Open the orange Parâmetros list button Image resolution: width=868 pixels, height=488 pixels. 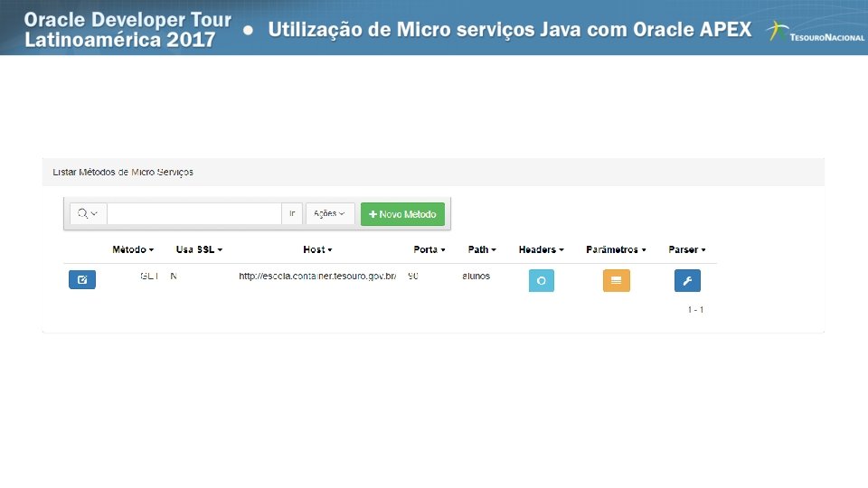click(x=616, y=280)
